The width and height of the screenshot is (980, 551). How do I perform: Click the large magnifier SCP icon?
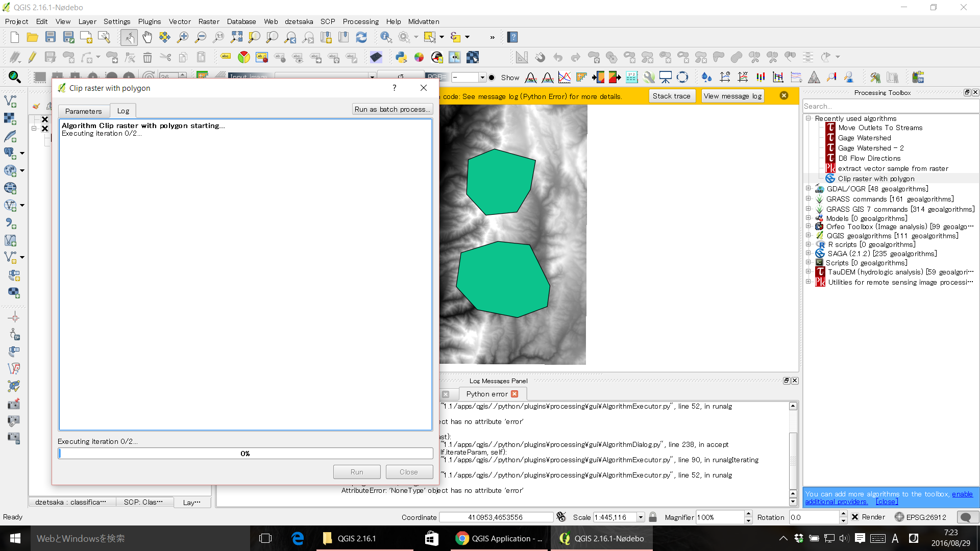click(x=15, y=77)
